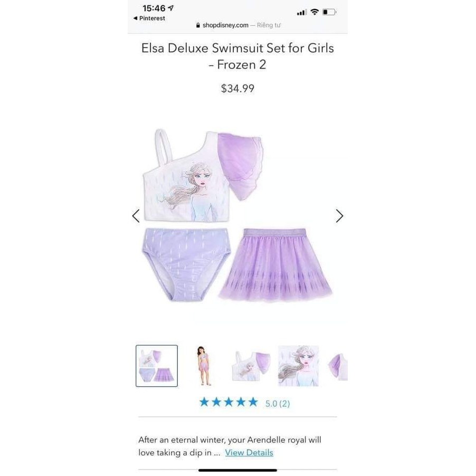Open the 5.0 (2) reviews count

click(278, 404)
